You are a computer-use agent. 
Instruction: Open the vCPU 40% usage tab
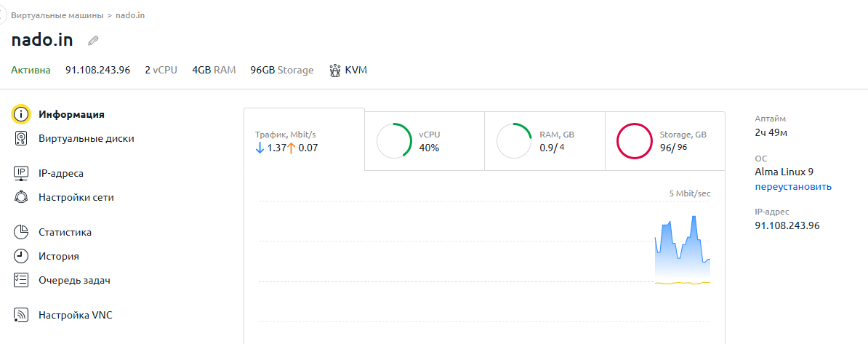(x=424, y=141)
